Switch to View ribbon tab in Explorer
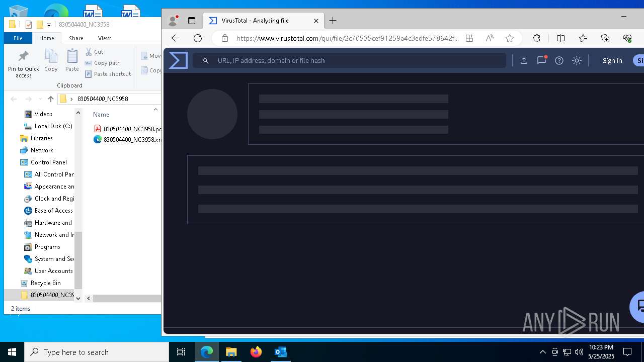Viewport: 644px width, 362px height. click(104, 38)
